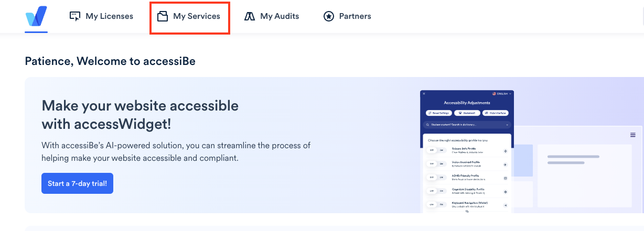Click the ADHD Friendly Profile info icon
Viewport: 644px width, 231px height.
tap(506, 178)
